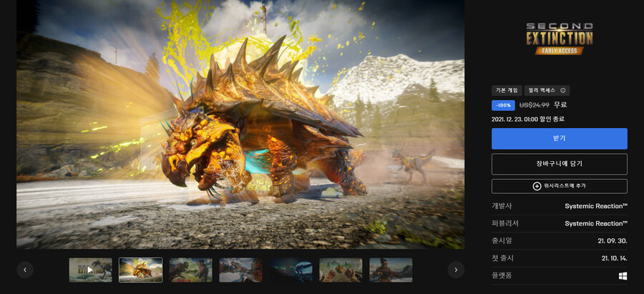Click the 퍼블리셔 label
This screenshot has height=294, width=644.
coord(505,224)
